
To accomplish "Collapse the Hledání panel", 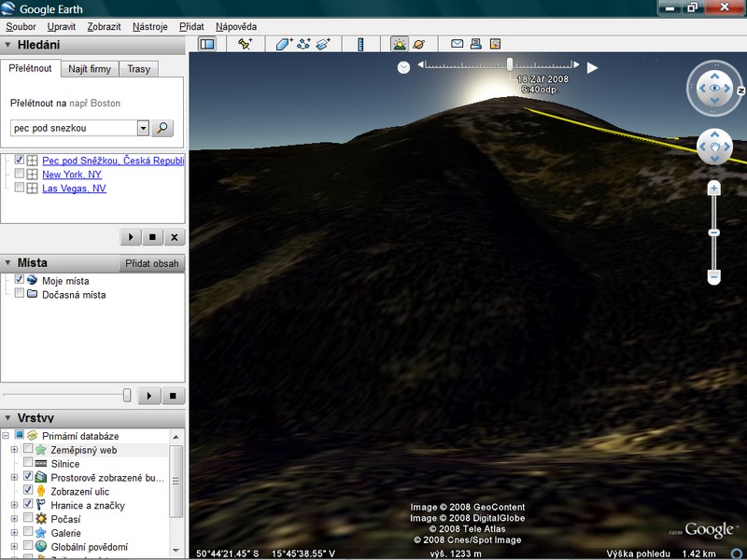I will (x=7, y=45).
